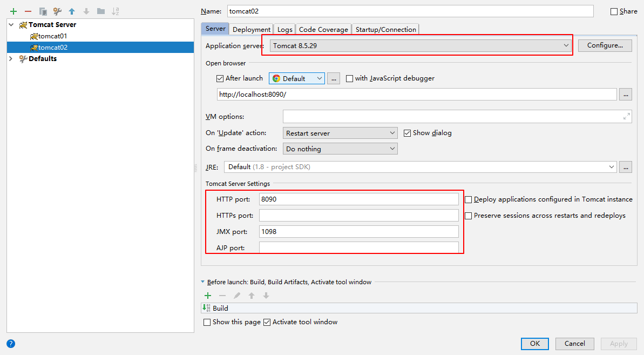The width and height of the screenshot is (644, 355).
Task: Click the wrench edit defaults icon
Action: click(x=57, y=11)
